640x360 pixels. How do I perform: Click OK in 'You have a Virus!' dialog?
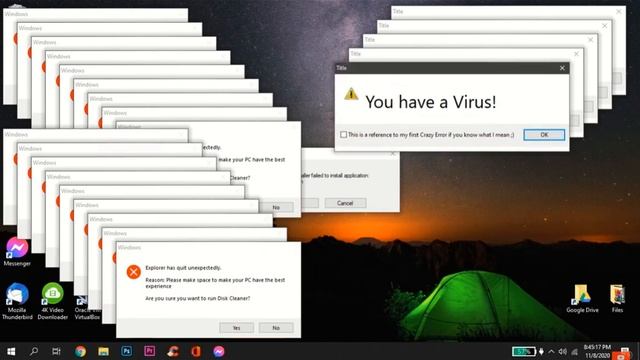[544, 135]
